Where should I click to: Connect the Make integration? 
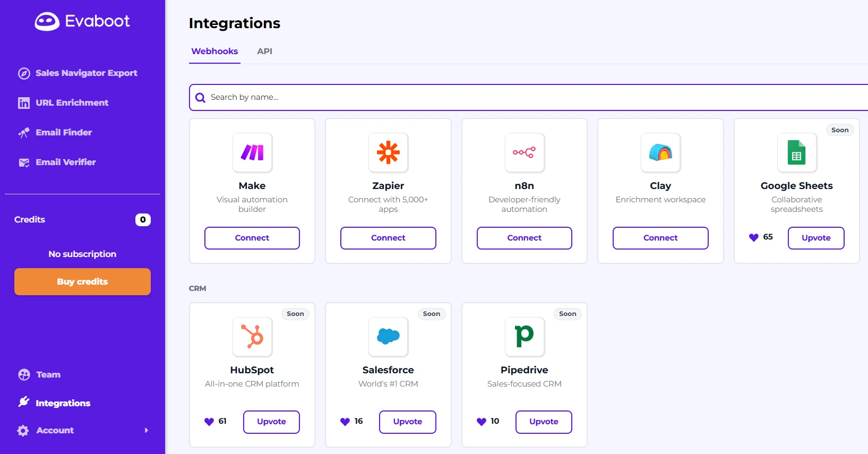252,238
